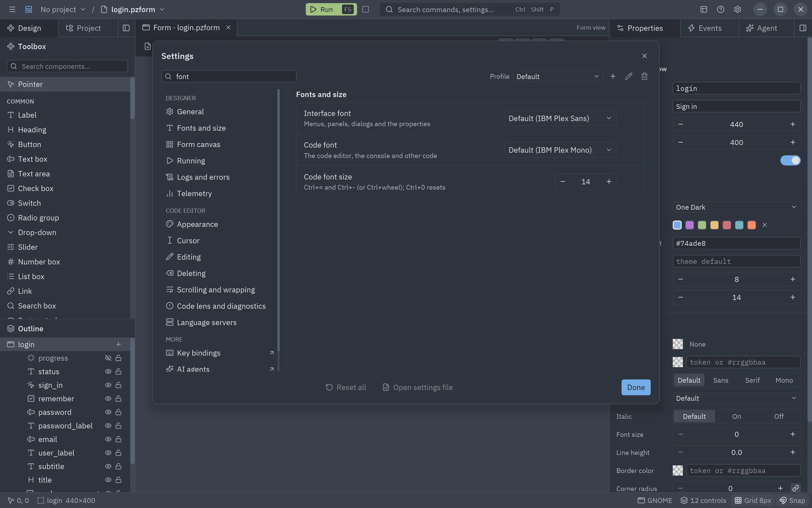Toggle visibility of the progress control
812x508 pixels.
coord(108,358)
